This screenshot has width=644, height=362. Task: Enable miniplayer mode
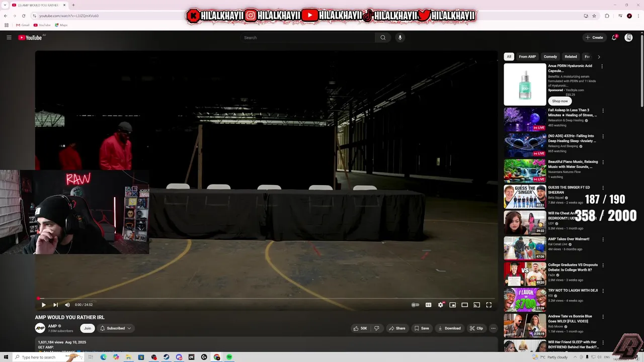452,305
